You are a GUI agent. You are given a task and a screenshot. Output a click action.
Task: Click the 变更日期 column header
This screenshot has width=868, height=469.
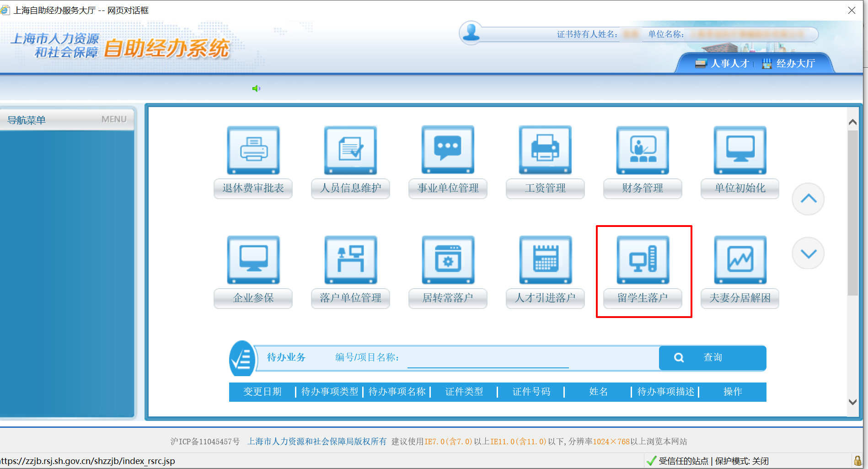click(262, 392)
